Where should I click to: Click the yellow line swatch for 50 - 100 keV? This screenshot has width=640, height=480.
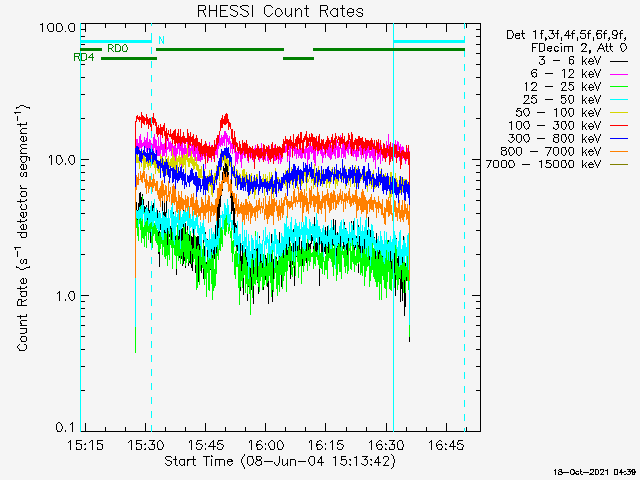[619, 113]
